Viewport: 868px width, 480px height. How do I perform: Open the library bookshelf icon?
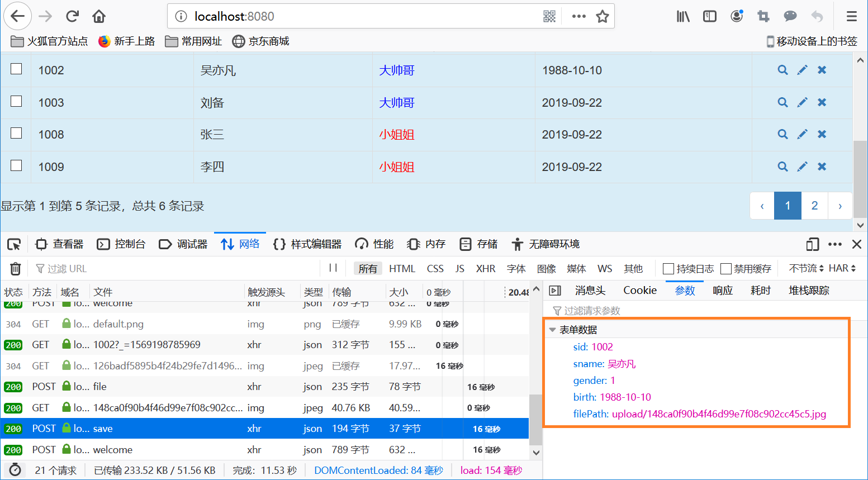pyautogui.click(x=683, y=16)
